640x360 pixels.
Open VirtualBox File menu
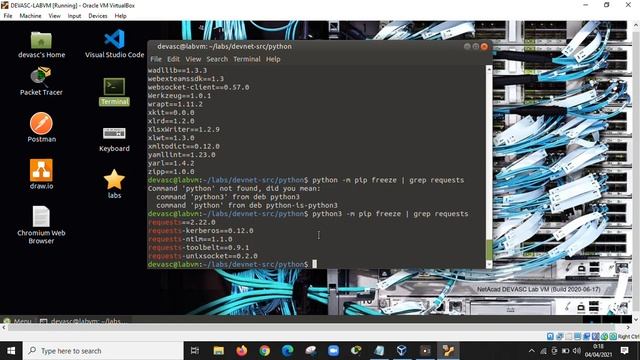[8, 16]
